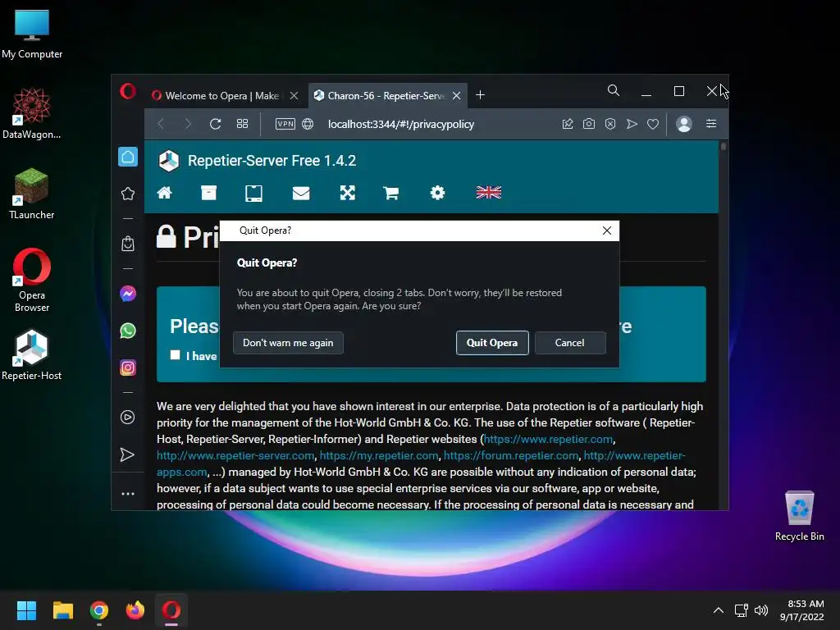Open My Flow send icon in toolbar

[x=632, y=124]
